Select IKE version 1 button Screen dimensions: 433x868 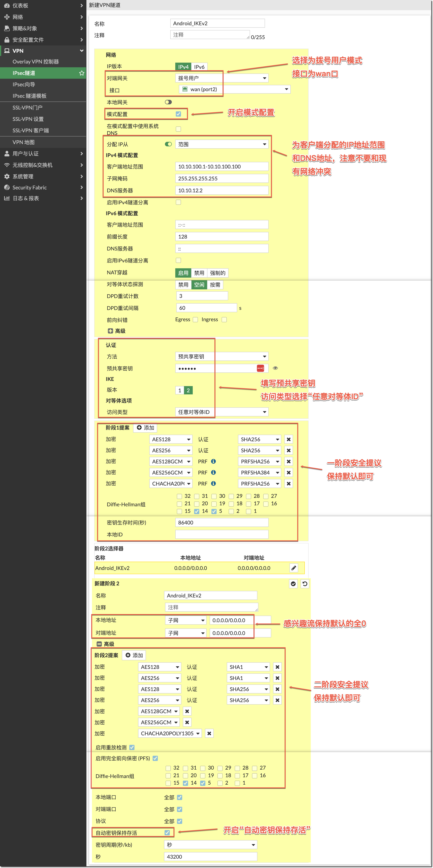(179, 390)
